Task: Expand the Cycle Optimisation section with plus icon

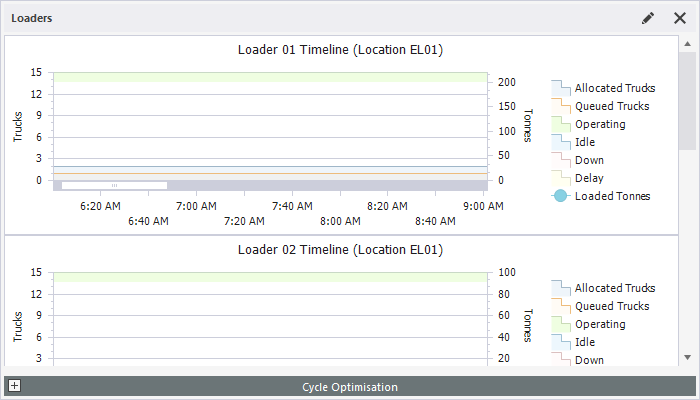Action: click(14, 386)
